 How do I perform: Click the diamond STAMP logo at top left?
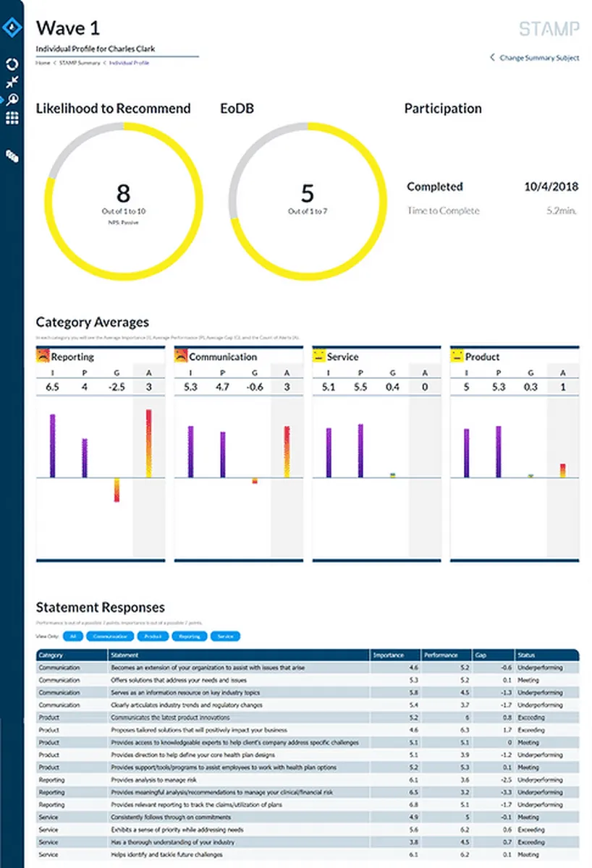(x=12, y=27)
